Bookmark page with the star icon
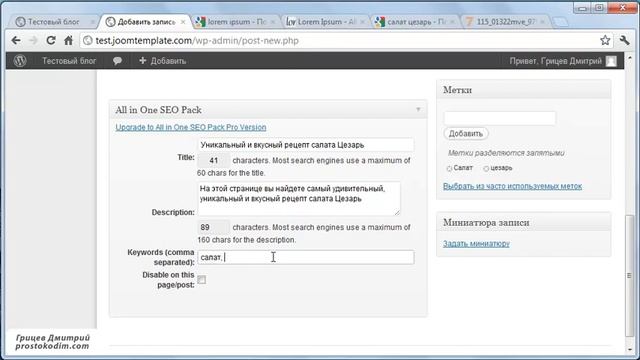This screenshot has height=360, width=640. (605, 40)
